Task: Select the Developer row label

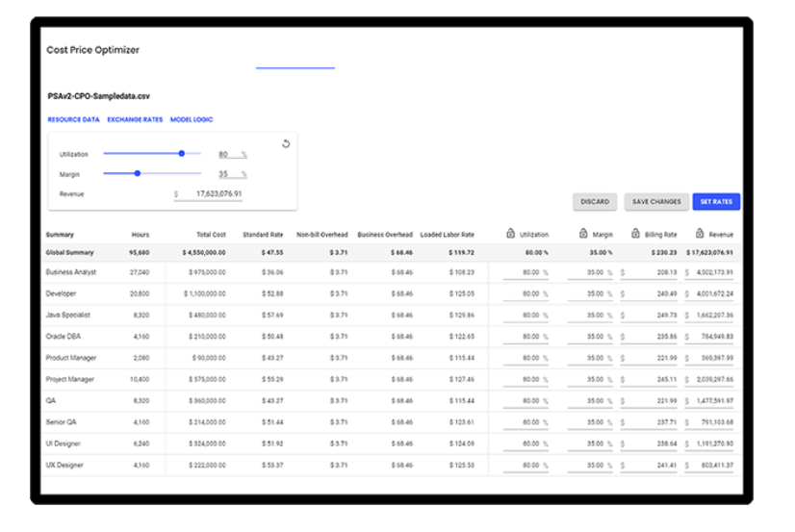Action: click(61, 293)
